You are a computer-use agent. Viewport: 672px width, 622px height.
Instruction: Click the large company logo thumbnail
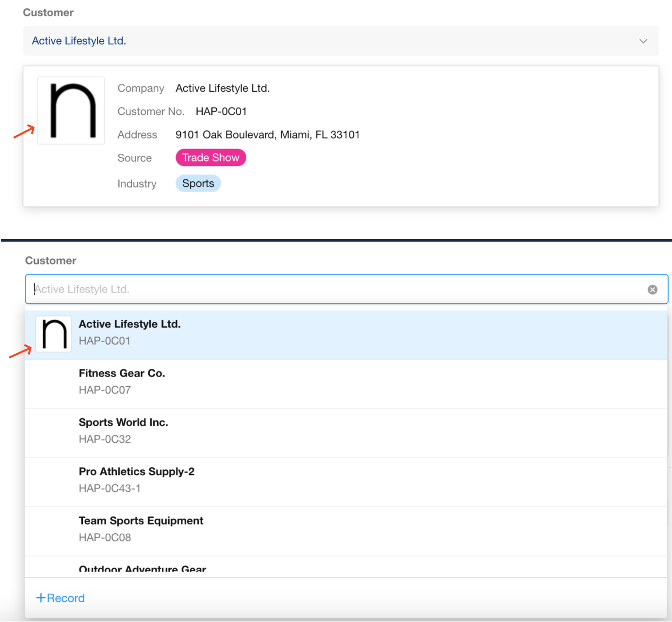pos(71,111)
